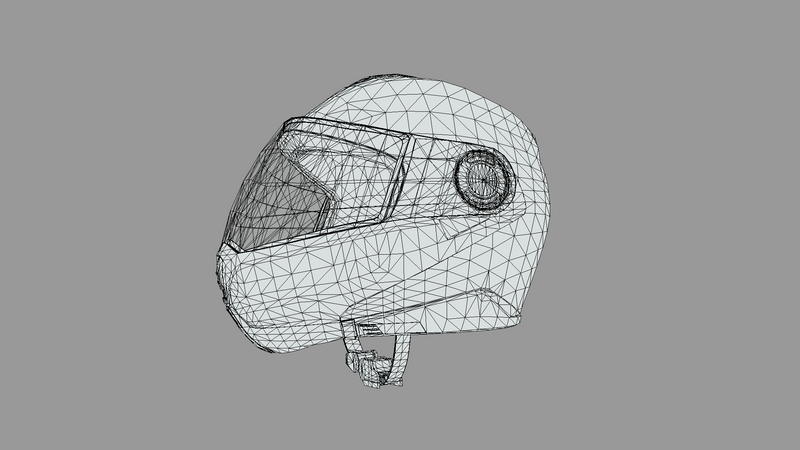Viewport: 800px width, 450px height.
Task: Select shell area below the round hinge
Action: pyautogui.click(x=480, y=250)
